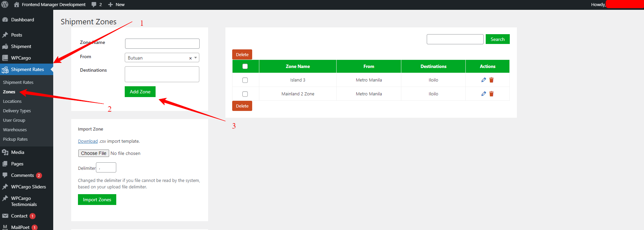
Task: Open the Destinations multi-select field
Action: [x=162, y=74]
